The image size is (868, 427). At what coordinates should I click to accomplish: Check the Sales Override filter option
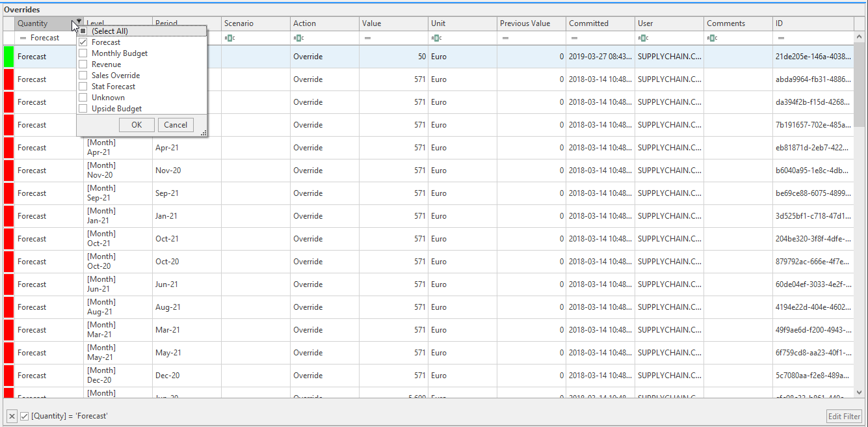(83, 76)
